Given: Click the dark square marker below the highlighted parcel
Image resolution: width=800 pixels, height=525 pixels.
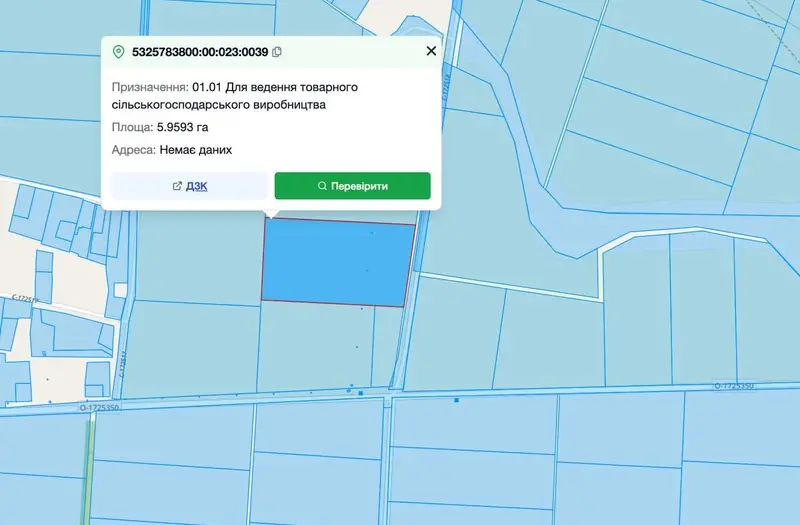Looking at the screenshot, I should click(x=361, y=393).
